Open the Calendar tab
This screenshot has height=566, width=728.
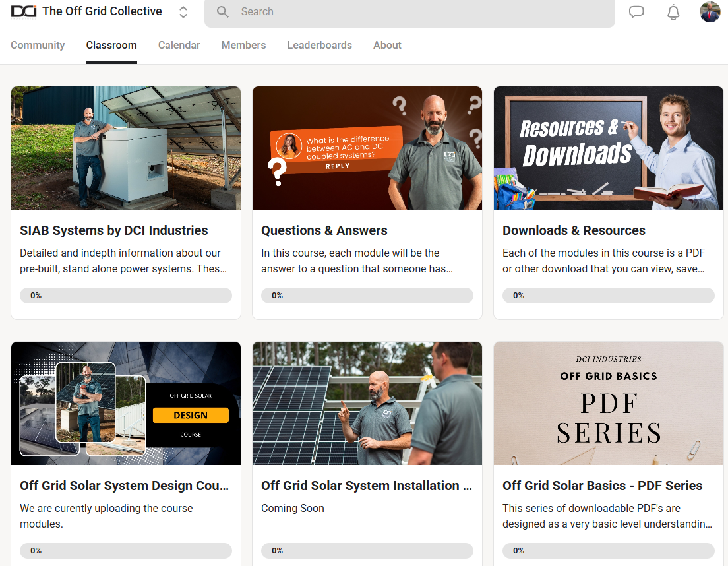pos(179,45)
